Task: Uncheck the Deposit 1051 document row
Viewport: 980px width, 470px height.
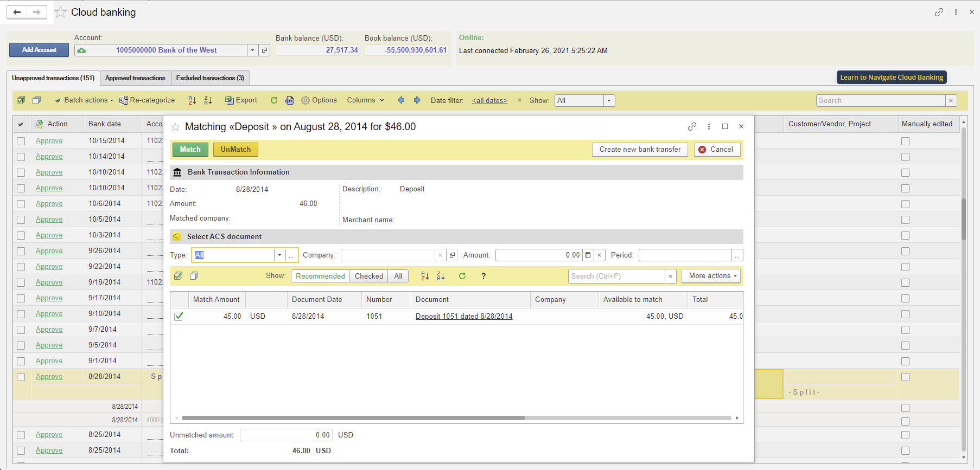Action: 179,317
